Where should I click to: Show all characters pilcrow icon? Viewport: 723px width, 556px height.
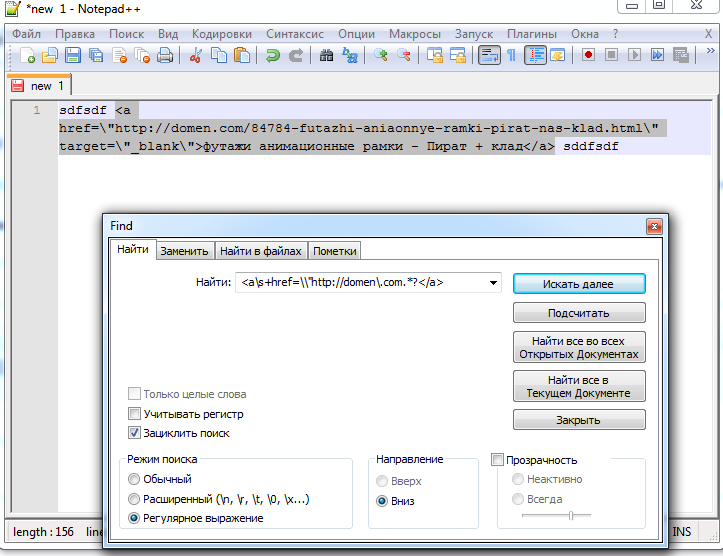click(x=511, y=56)
